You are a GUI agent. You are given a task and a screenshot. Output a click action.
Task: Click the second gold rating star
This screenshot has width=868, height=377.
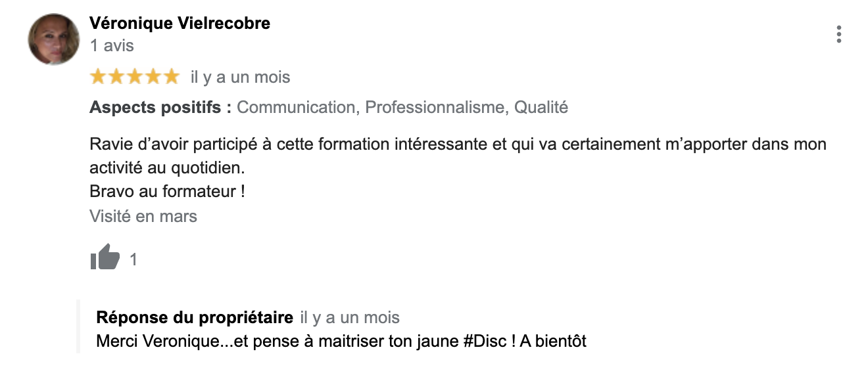[x=116, y=77]
